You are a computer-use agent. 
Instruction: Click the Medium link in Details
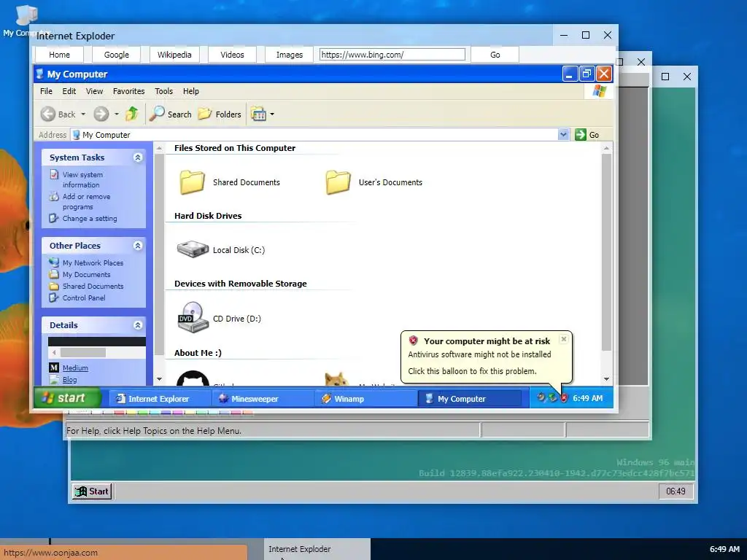coord(75,368)
